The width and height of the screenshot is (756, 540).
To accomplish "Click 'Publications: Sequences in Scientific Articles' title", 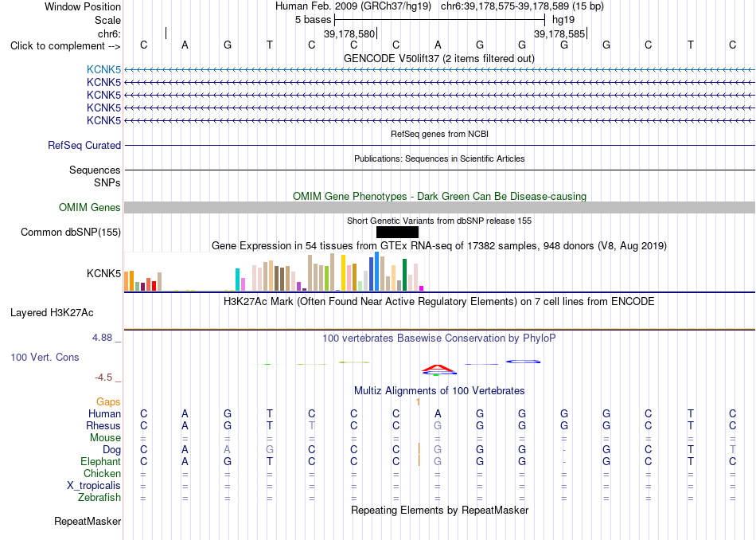I will coord(439,158).
